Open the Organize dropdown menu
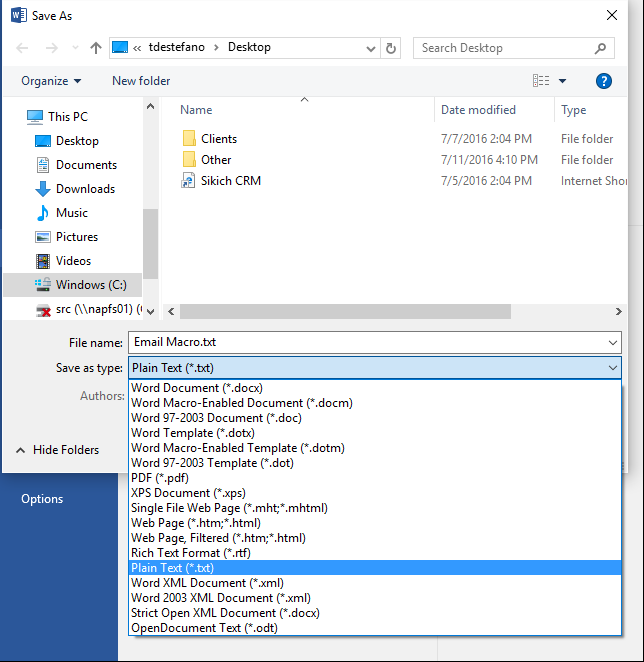Viewport: 644px width, 662px height. click(x=51, y=81)
